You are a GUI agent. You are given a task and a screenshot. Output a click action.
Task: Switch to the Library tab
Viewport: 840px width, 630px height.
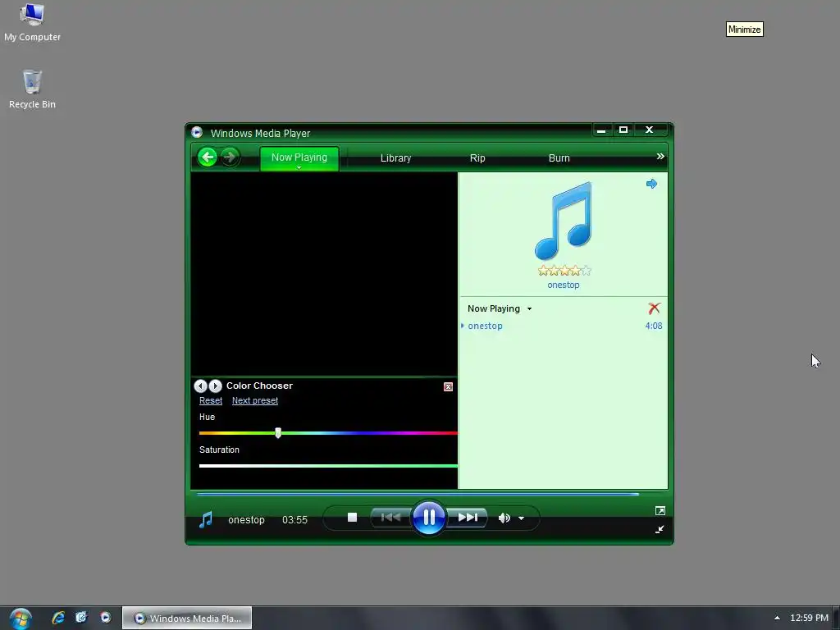396,158
